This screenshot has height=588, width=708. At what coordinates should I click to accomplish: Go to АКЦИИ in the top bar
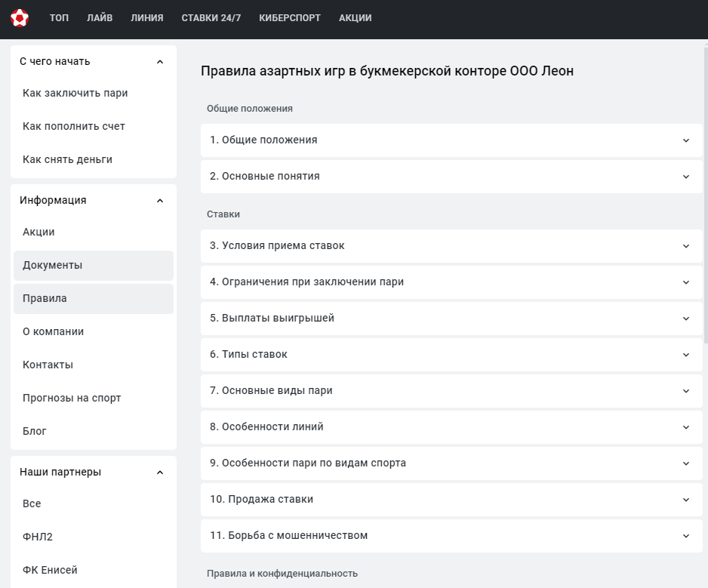[x=356, y=17]
